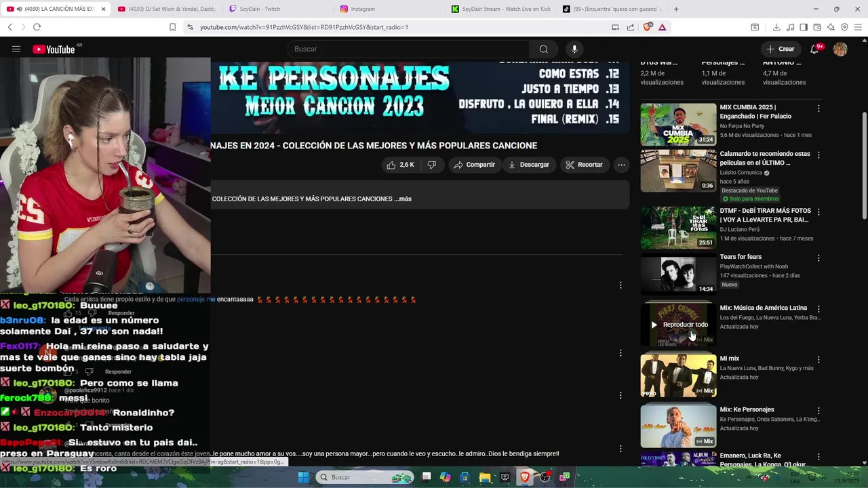Open more actions ellipsis beside Recortar
Screen dimensions: 868x488
pos(621,165)
